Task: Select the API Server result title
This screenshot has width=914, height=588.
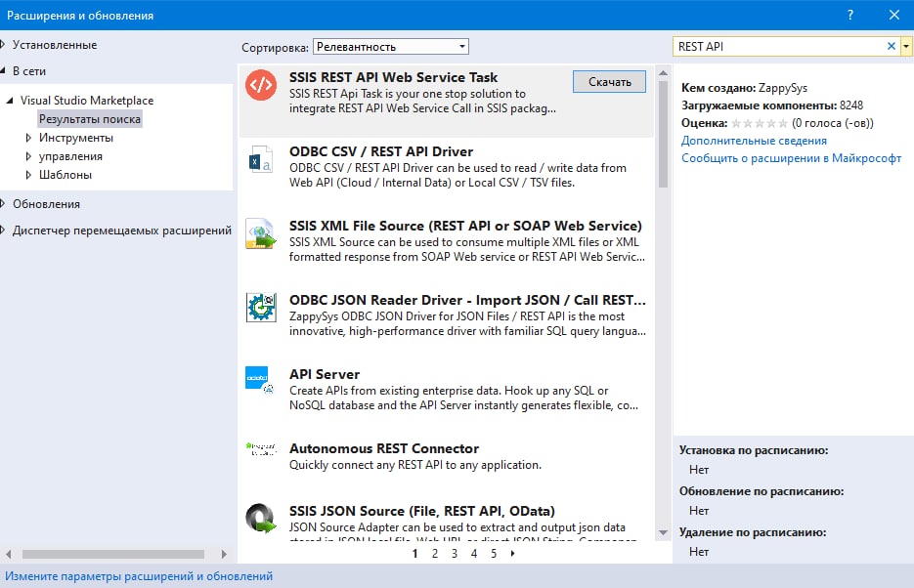Action: coord(325,374)
